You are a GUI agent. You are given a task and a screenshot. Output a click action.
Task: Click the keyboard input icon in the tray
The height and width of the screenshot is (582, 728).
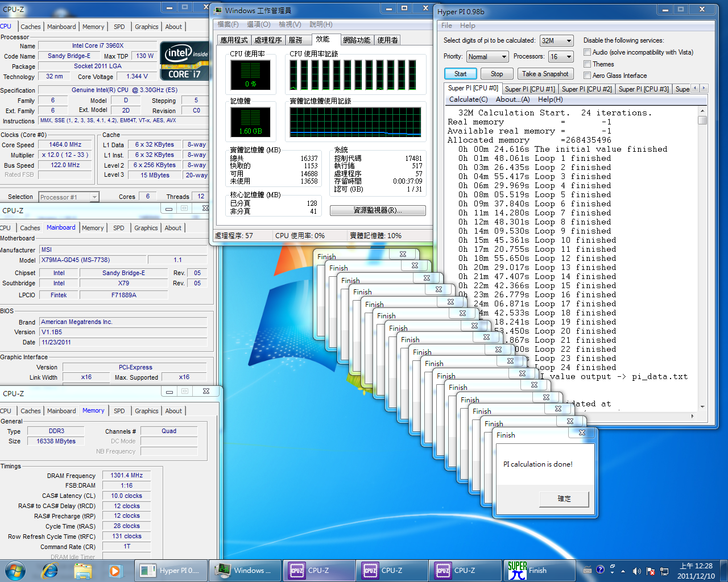pyautogui.click(x=588, y=571)
